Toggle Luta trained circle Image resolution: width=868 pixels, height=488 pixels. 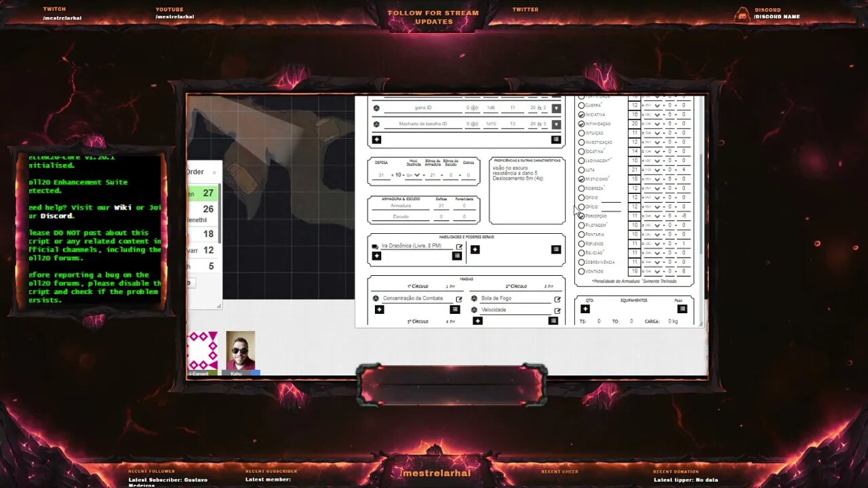(x=581, y=170)
